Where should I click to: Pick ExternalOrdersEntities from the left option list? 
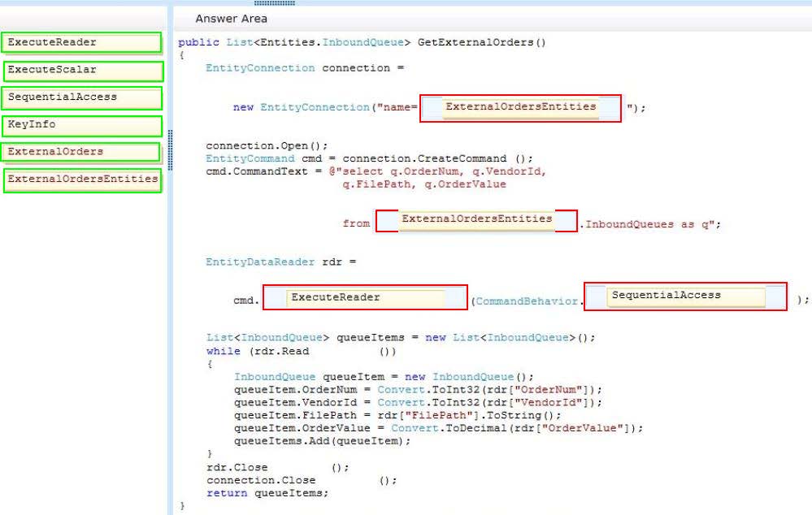coord(83,180)
